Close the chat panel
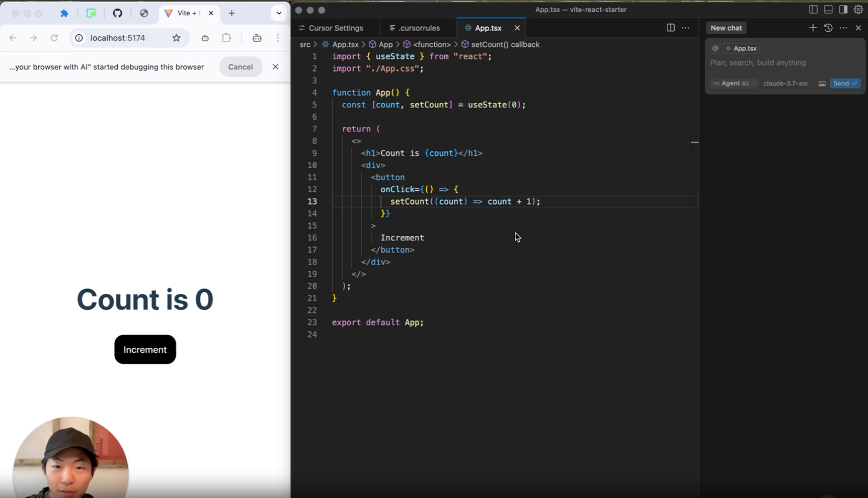 coord(858,28)
